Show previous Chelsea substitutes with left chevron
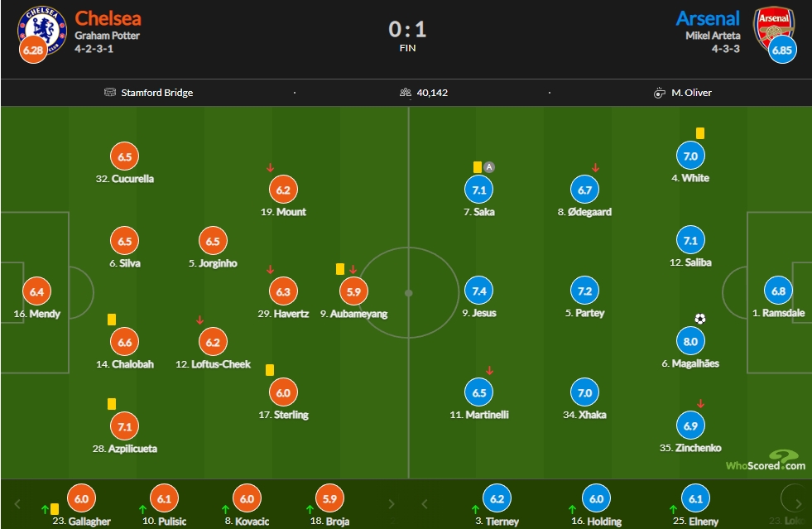 tap(17, 503)
